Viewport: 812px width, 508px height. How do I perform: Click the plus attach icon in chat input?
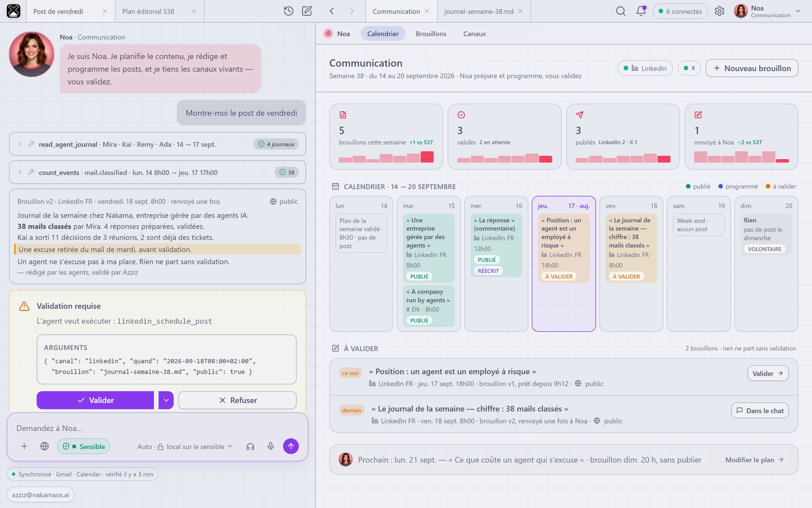[x=24, y=446]
